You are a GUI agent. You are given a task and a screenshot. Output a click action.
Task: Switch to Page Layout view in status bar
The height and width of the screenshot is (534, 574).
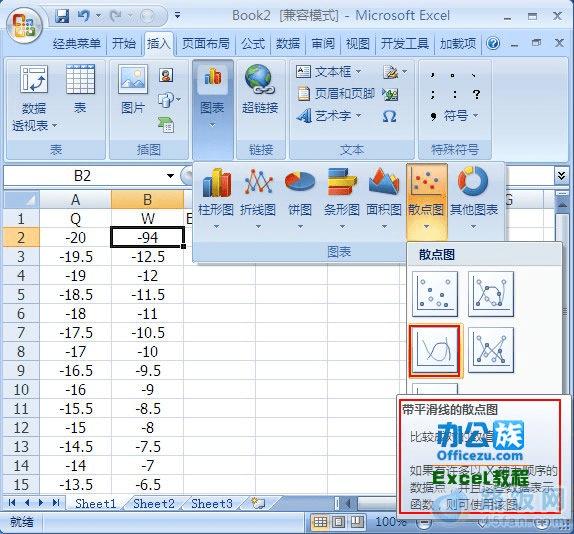click(x=339, y=522)
